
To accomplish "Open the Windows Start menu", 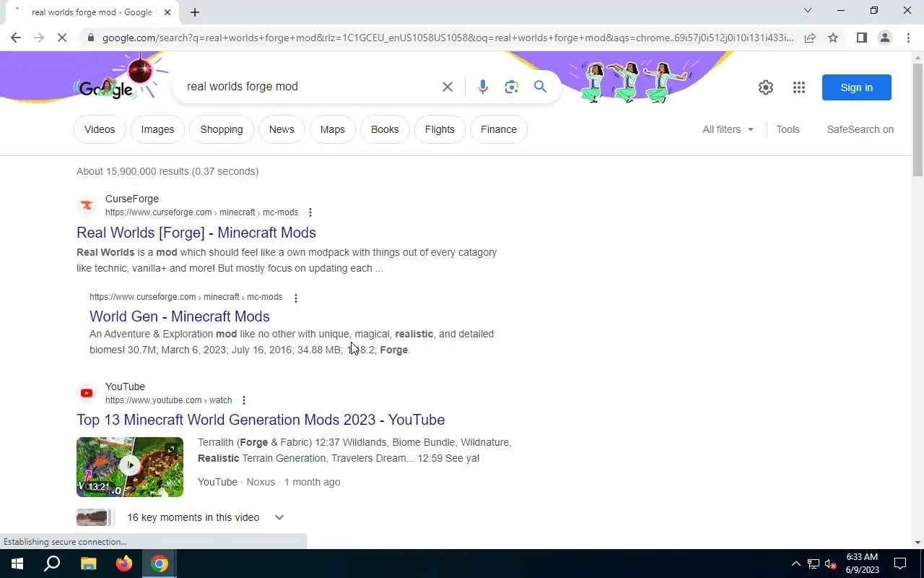I will pyautogui.click(x=17, y=564).
